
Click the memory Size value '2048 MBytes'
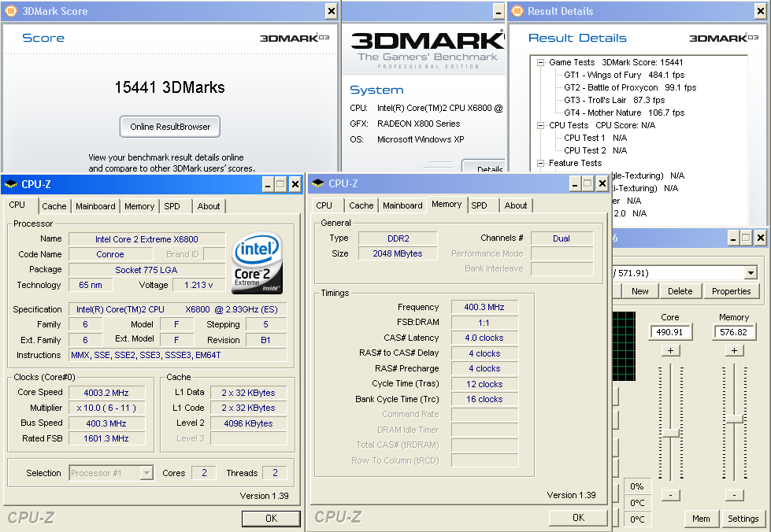click(x=397, y=253)
